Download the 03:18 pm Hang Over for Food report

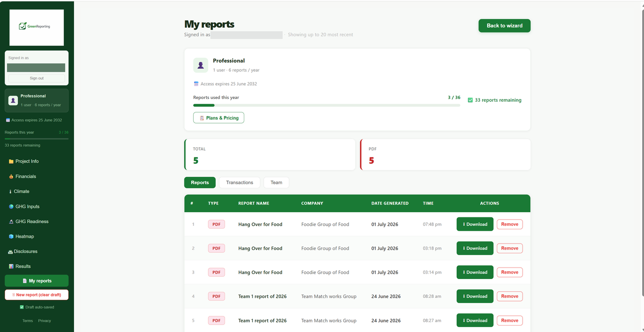[x=475, y=248]
